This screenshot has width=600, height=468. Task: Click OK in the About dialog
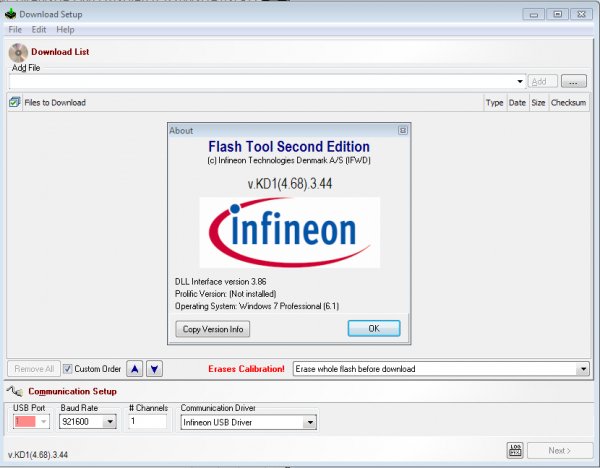[x=374, y=328]
